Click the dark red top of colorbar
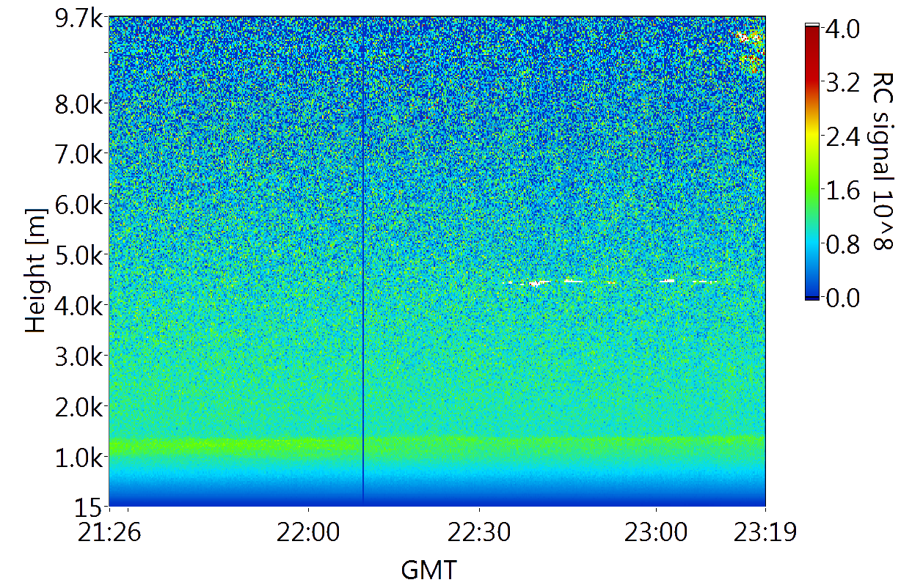This screenshot has height=588, width=923. (x=811, y=37)
